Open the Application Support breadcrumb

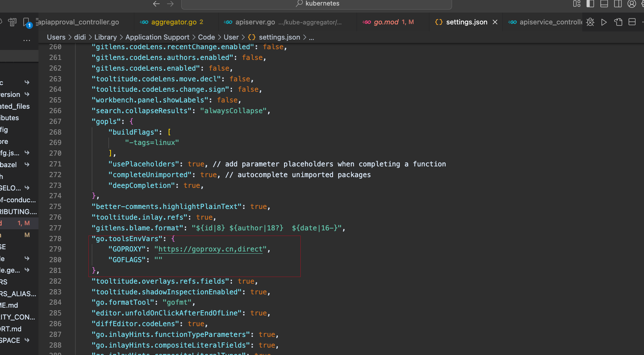coord(157,37)
